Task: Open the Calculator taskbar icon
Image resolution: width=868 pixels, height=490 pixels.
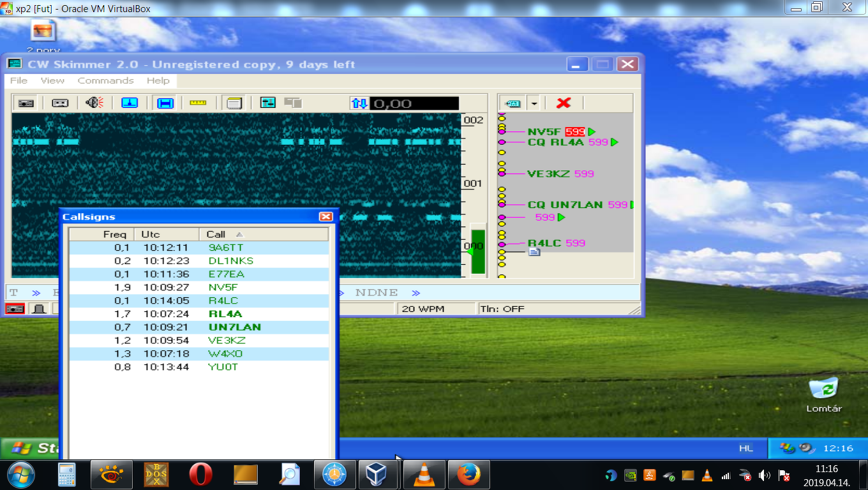Action: click(x=67, y=475)
